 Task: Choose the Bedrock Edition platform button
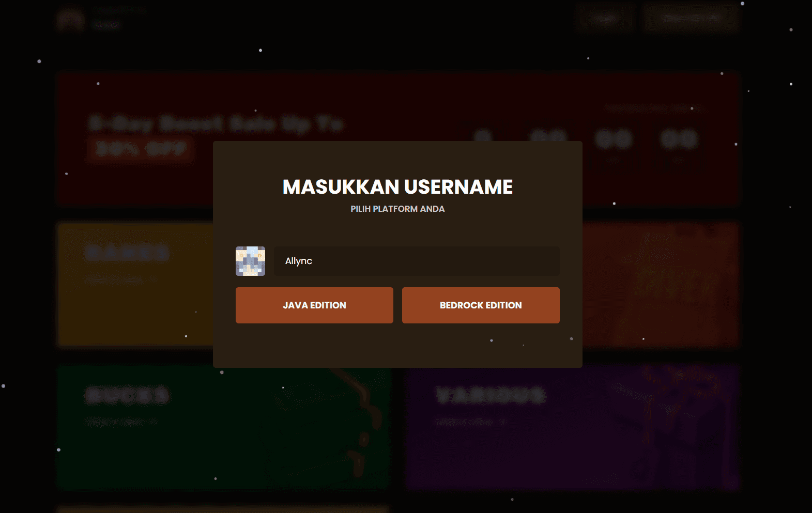tap(481, 305)
